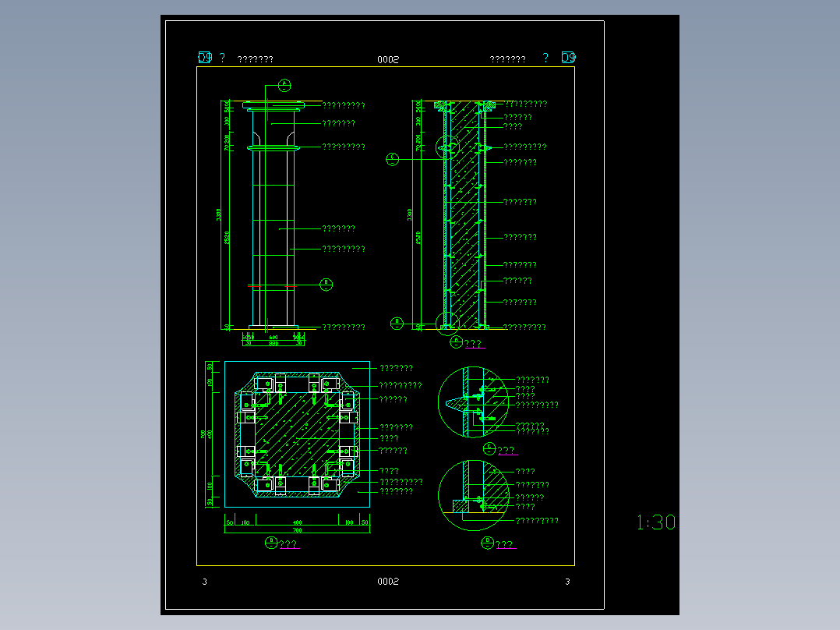Pick the "880" dimension below the column elevation
This screenshot has height=630, width=840.
(274, 343)
